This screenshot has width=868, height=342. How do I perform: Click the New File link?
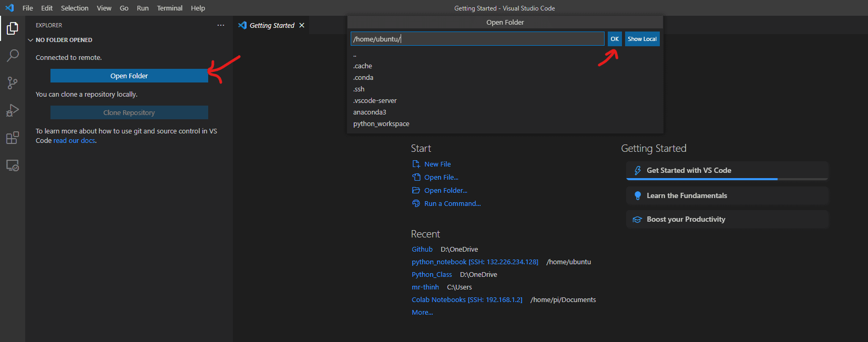coord(437,164)
